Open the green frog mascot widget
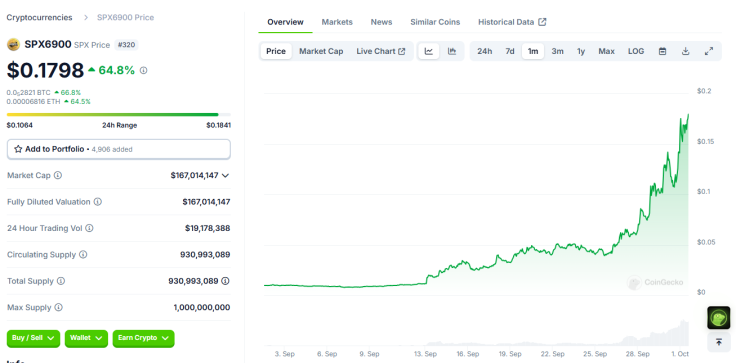The image size is (736, 363). pyautogui.click(x=719, y=317)
